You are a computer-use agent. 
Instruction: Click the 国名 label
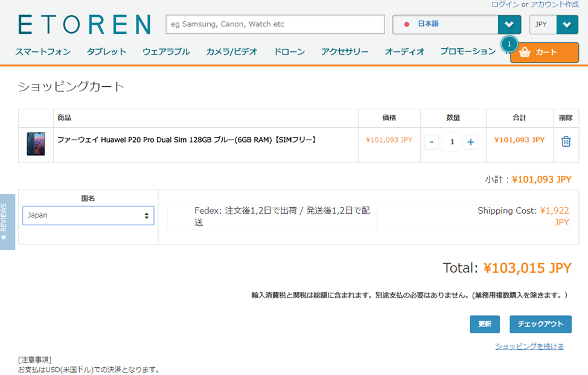point(88,199)
